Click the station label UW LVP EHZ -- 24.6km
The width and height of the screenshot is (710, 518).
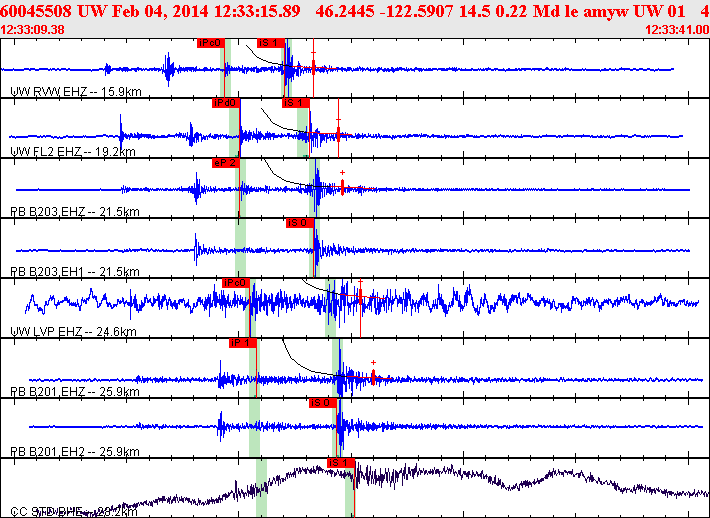[x=73, y=332]
